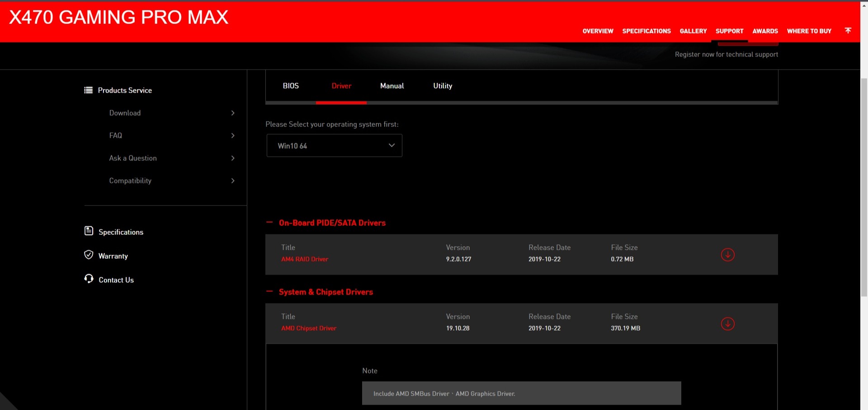Collapse the System & Chipset Drivers section
Viewport: 868px width, 410px height.
(x=269, y=291)
